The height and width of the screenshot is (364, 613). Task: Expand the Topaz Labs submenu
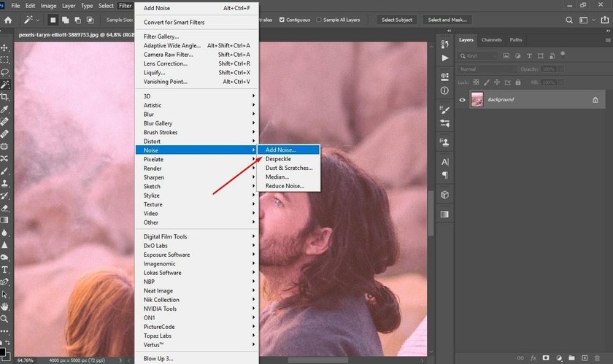pos(196,336)
